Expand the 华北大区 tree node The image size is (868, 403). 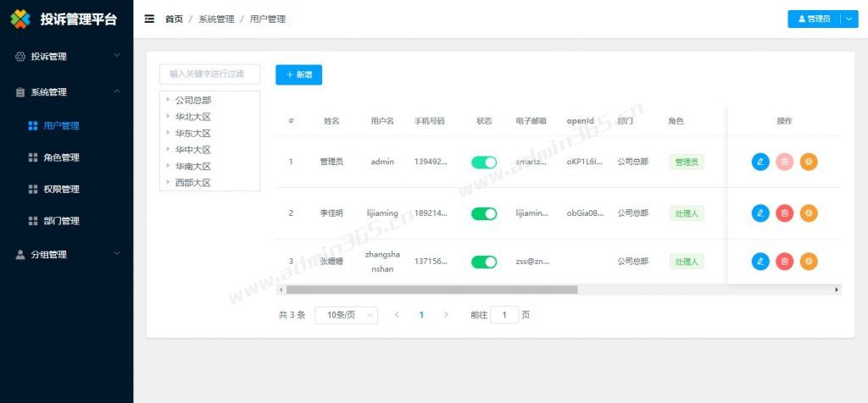pos(167,117)
